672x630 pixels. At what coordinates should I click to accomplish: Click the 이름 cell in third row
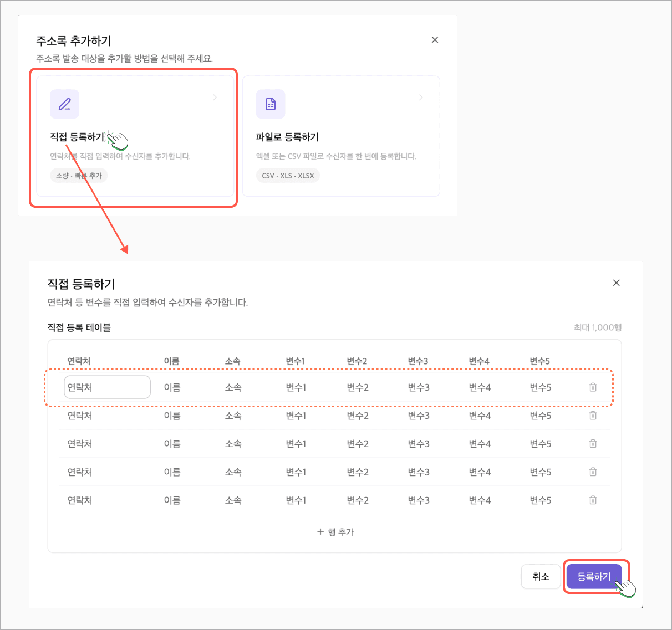tap(172, 444)
